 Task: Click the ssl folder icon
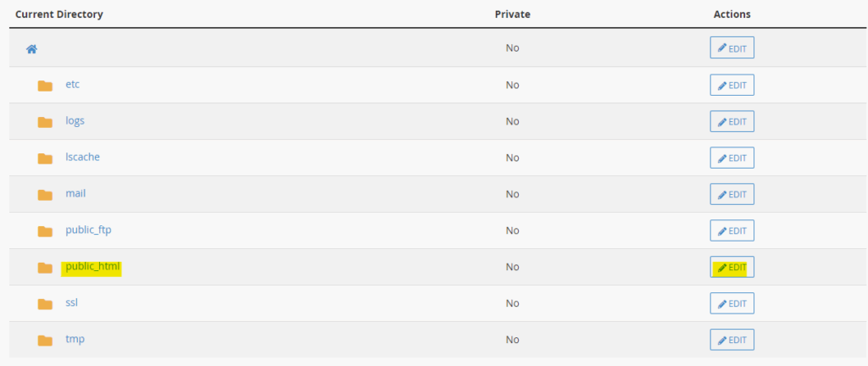pyautogui.click(x=46, y=304)
